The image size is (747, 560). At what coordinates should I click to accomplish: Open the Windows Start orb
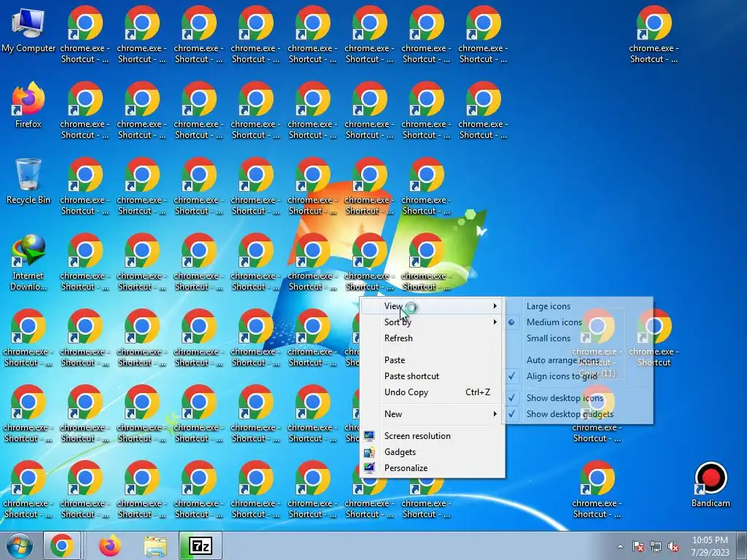pyautogui.click(x=19, y=545)
